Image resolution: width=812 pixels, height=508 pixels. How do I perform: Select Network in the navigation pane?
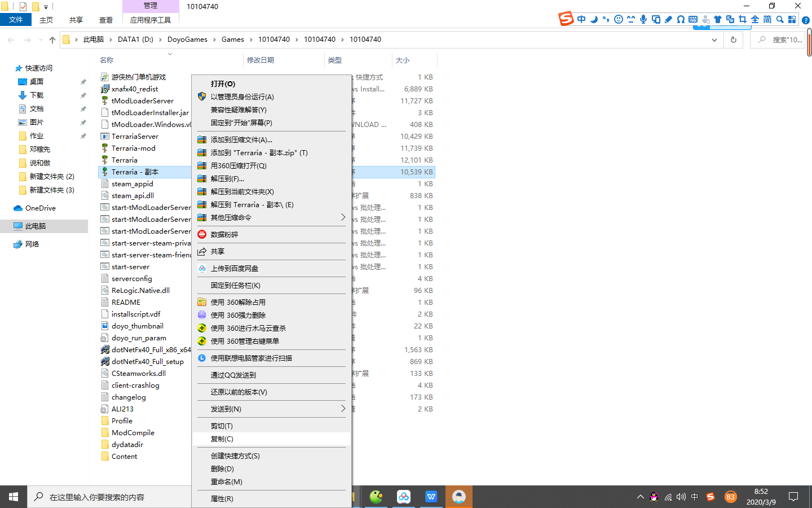[x=32, y=244]
